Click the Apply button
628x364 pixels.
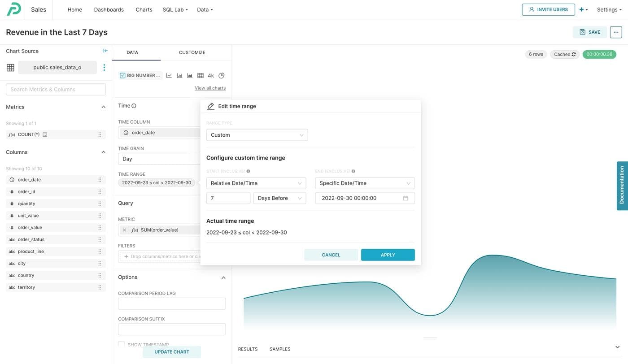pyautogui.click(x=388, y=255)
